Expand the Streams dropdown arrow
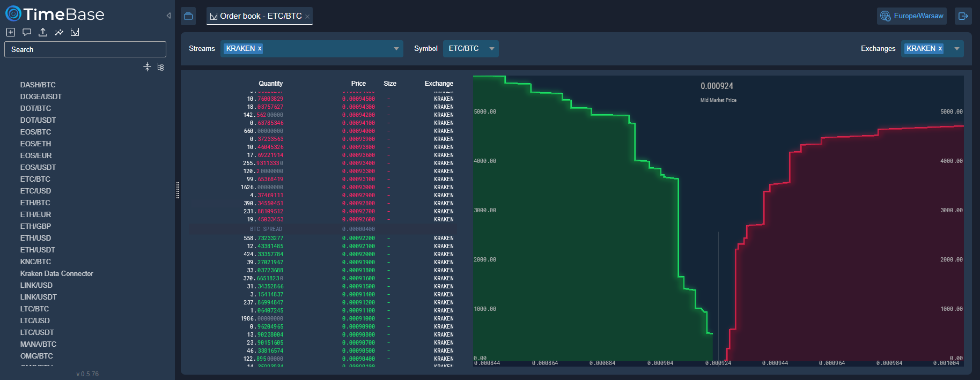The height and width of the screenshot is (380, 980). click(396, 49)
